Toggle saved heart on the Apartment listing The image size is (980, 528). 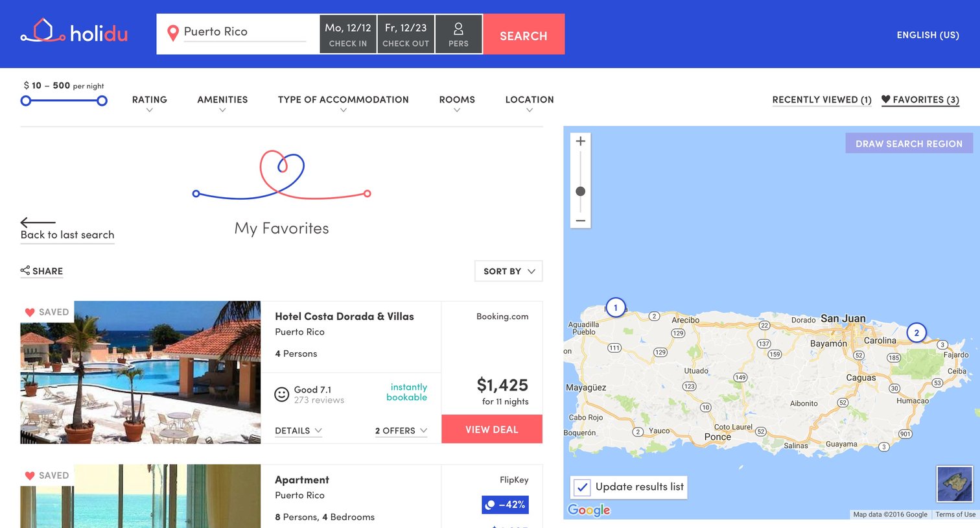[30, 475]
